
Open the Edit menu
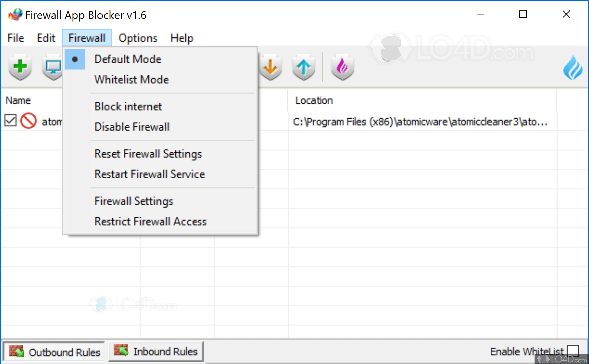[46, 38]
